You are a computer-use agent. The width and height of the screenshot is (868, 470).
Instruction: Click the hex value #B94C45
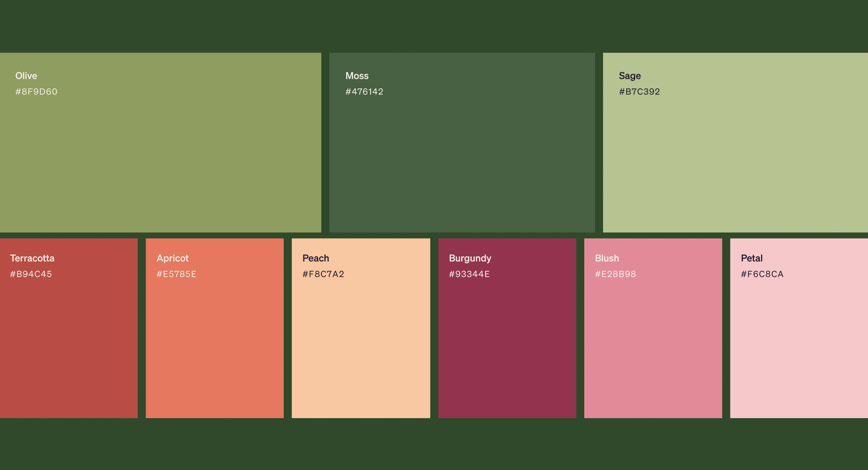pyautogui.click(x=31, y=274)
